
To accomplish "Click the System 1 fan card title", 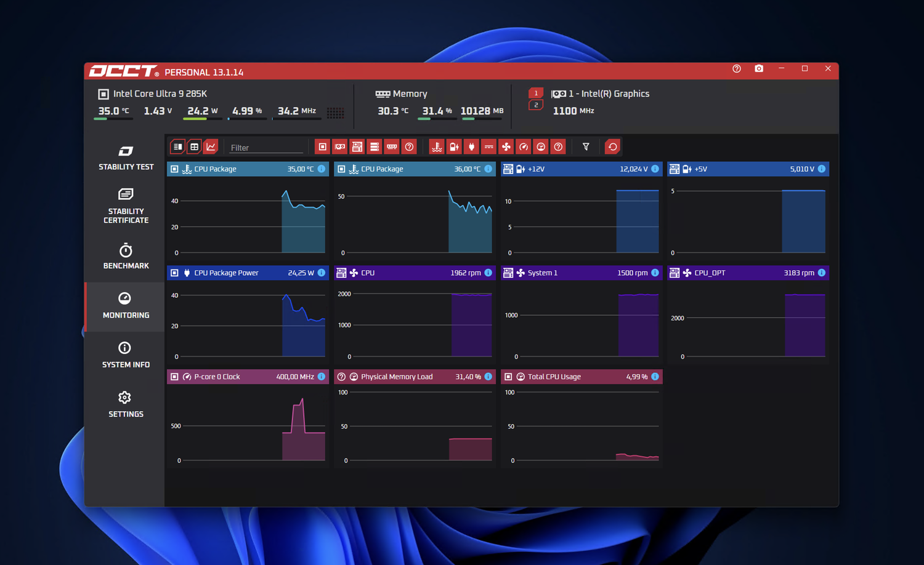I will 543,273.
